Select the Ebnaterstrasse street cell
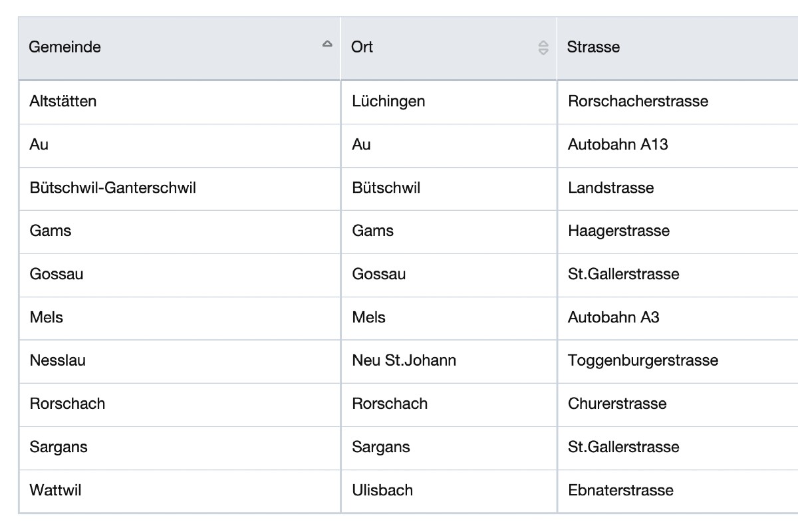798x532 pixels. (620, 490)
